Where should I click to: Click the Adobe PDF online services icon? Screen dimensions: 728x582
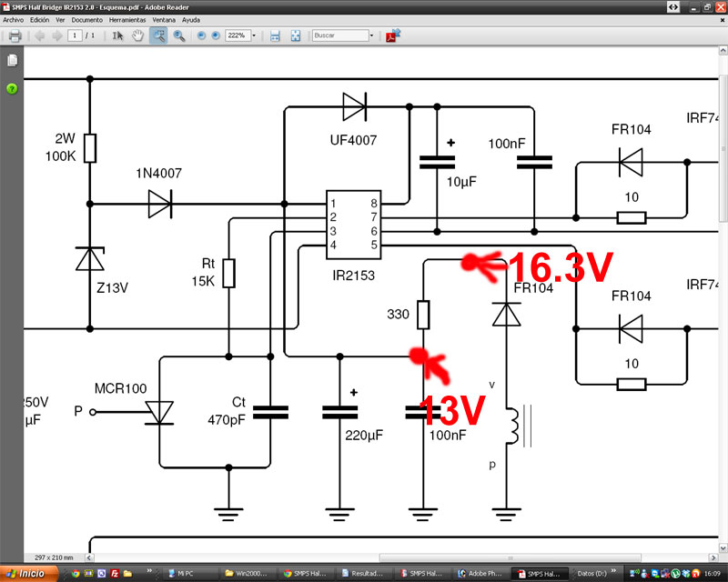(394, 35)
